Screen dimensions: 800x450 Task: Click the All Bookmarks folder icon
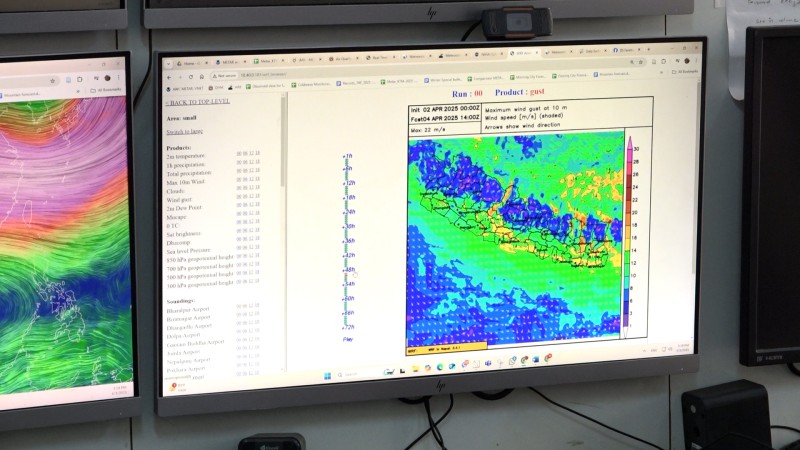point(674,72)
